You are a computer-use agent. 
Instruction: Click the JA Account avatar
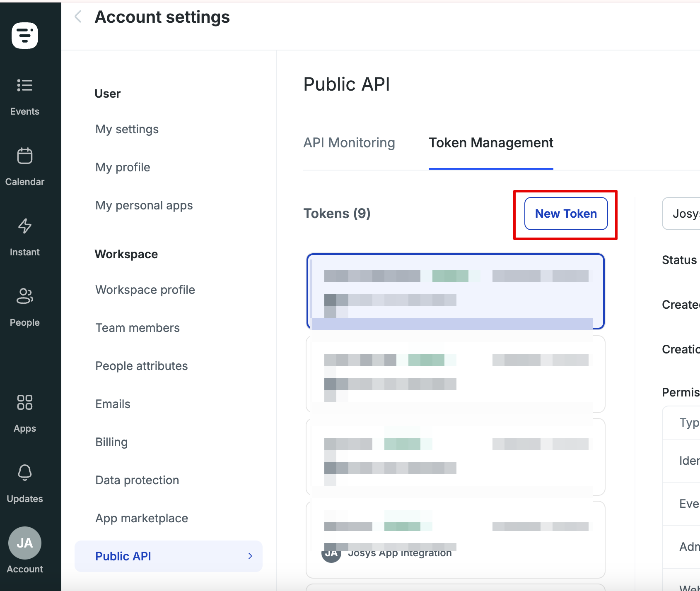[x=25, y=543]
